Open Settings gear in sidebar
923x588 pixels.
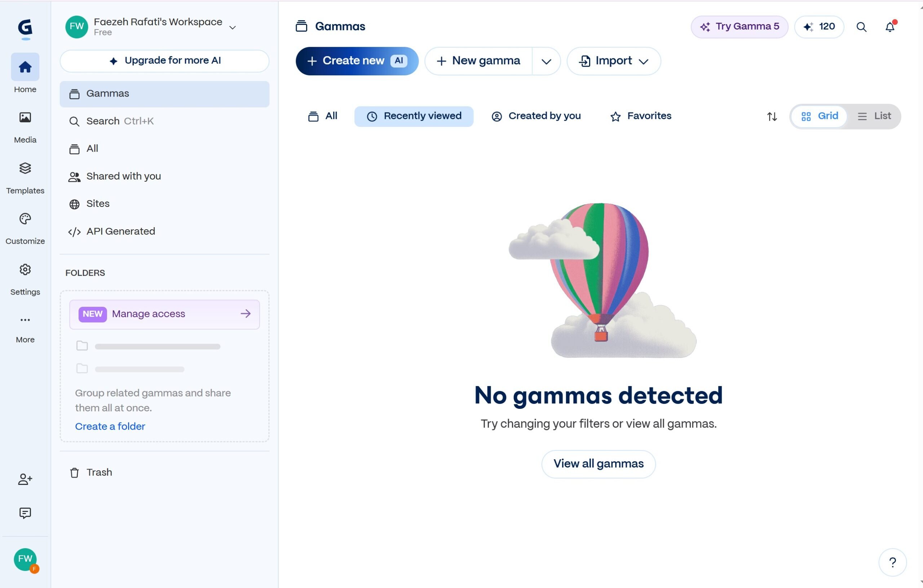point(25,269)
